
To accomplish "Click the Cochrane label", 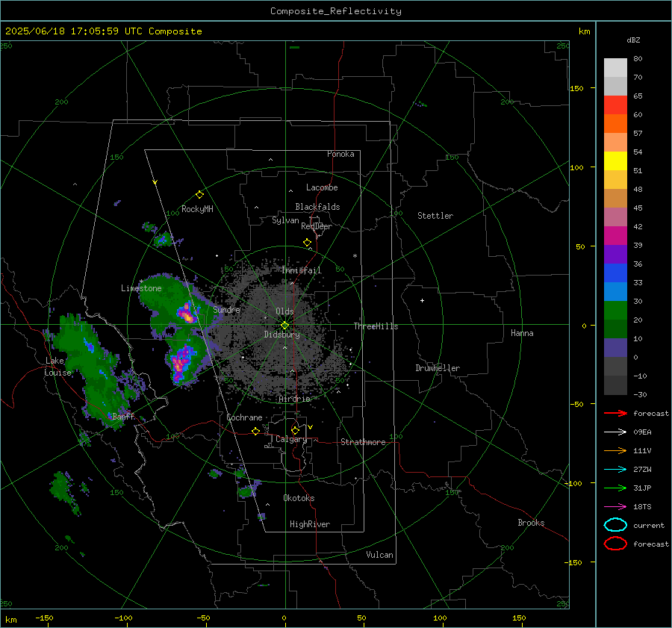I will [x=244, y=417].
